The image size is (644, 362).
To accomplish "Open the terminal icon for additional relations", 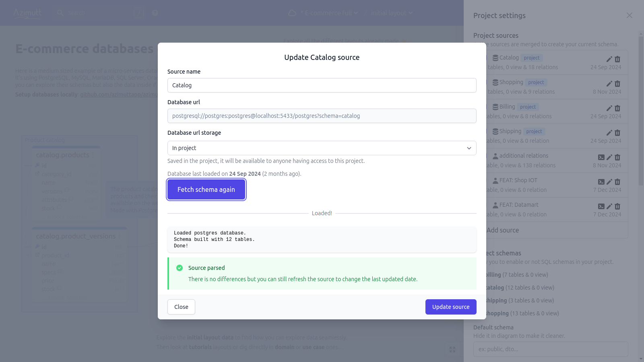I will pyautogui.click(x=601, y=157).
